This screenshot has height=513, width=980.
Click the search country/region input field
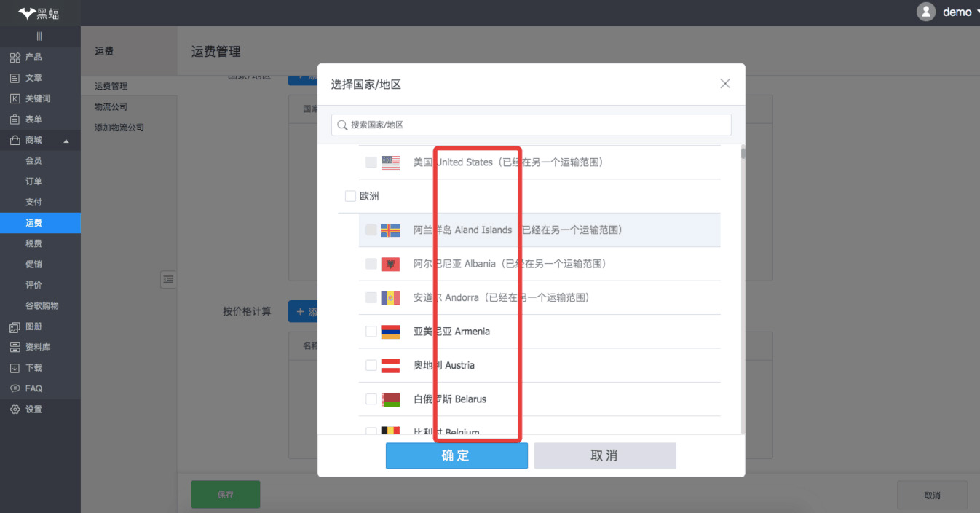pos(532,125)
